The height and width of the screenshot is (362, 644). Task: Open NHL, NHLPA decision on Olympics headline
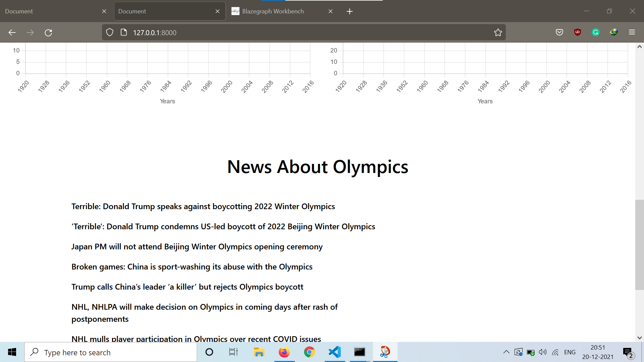pyautogui.click(x=204, y=313)
